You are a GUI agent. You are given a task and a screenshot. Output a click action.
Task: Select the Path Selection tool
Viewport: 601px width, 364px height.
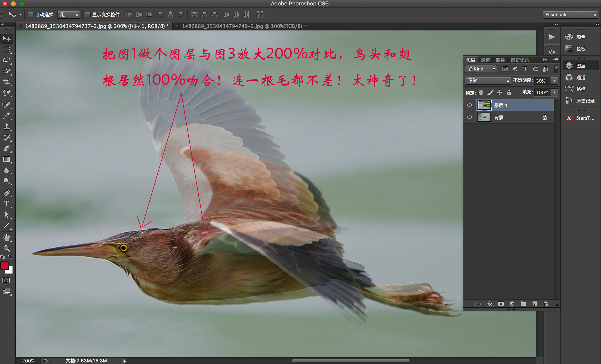coord(7,215)
